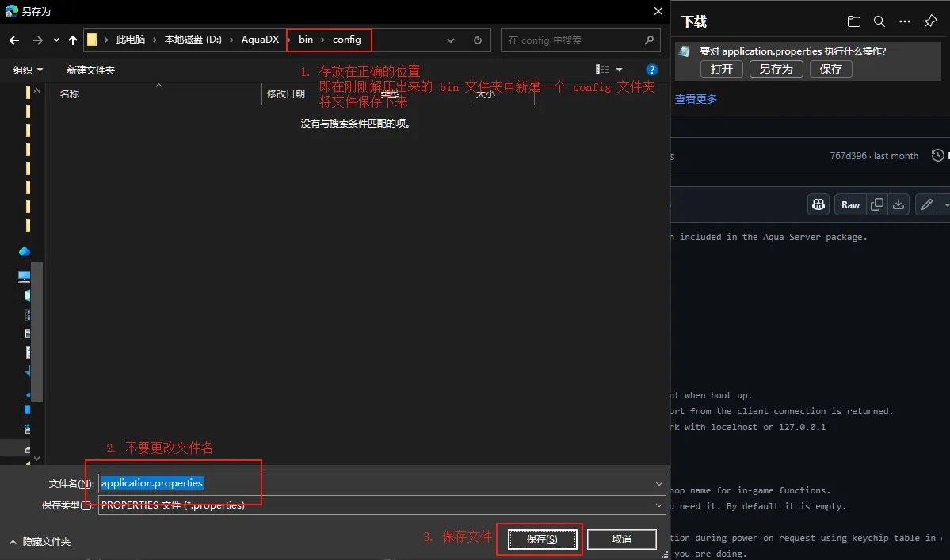Go up one folder level
Viewport: 950px width, 560px height.
[x=73, y=40]
